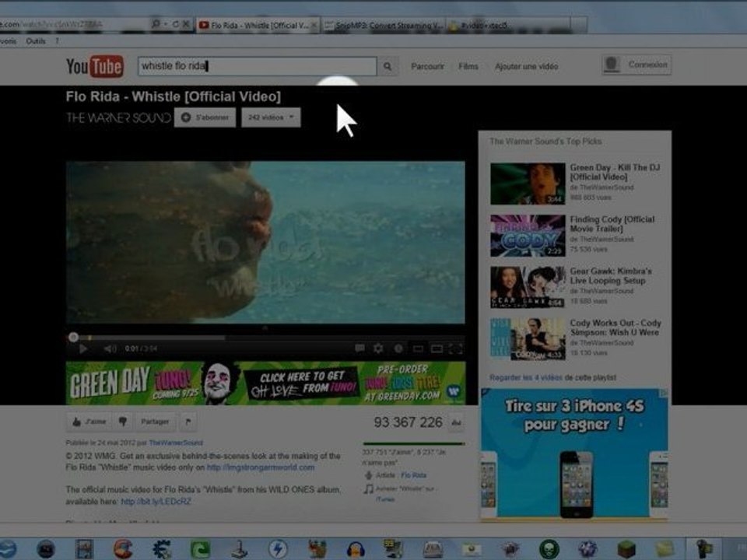Click the Parcourir link
This screenshot has width=747, height=560.
point(427,66)
